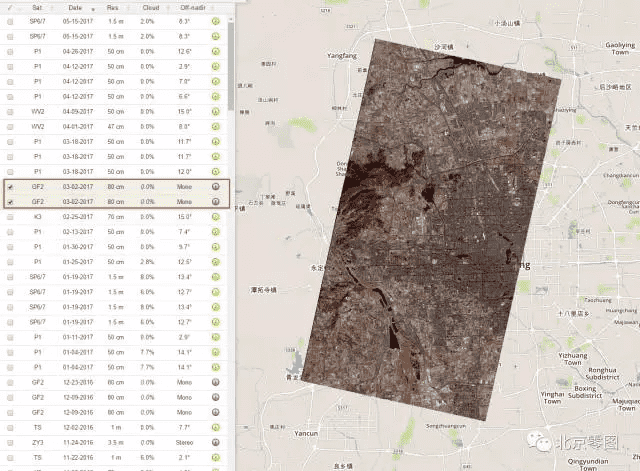The image size is (640, 471).
Task: Click the gray icon for ZY3 11-24-2016 Stereo
Action: 216,442
